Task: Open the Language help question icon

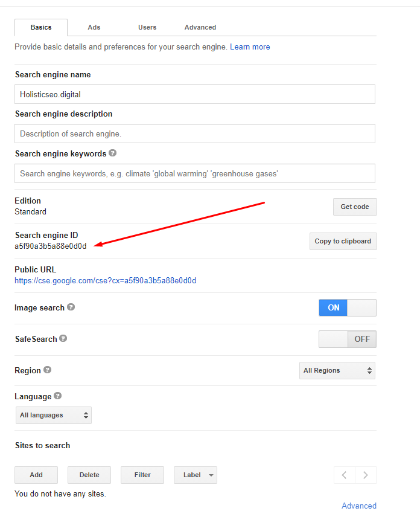Action: 57,396
